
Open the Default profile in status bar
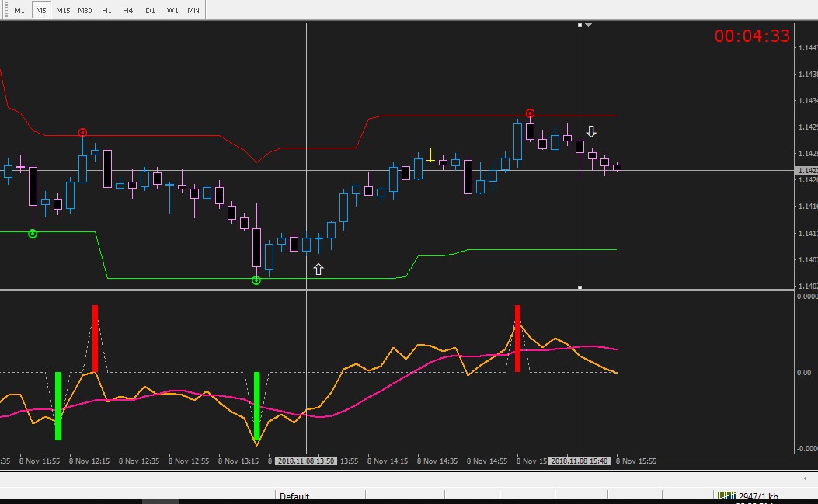coord(294,495)
